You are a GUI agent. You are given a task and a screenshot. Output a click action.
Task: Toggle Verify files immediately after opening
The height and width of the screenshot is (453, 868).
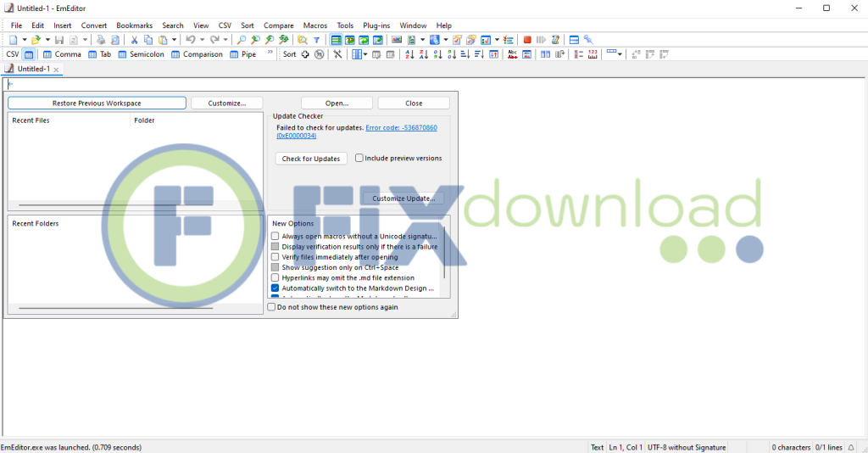pyautogui.click(x=275, y=257)
